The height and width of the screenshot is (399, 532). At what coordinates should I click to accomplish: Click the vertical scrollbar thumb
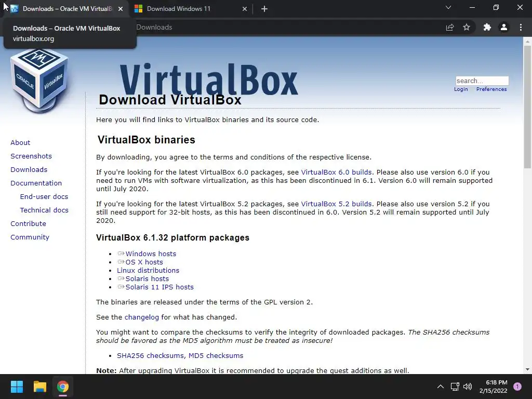pos(527,107)
